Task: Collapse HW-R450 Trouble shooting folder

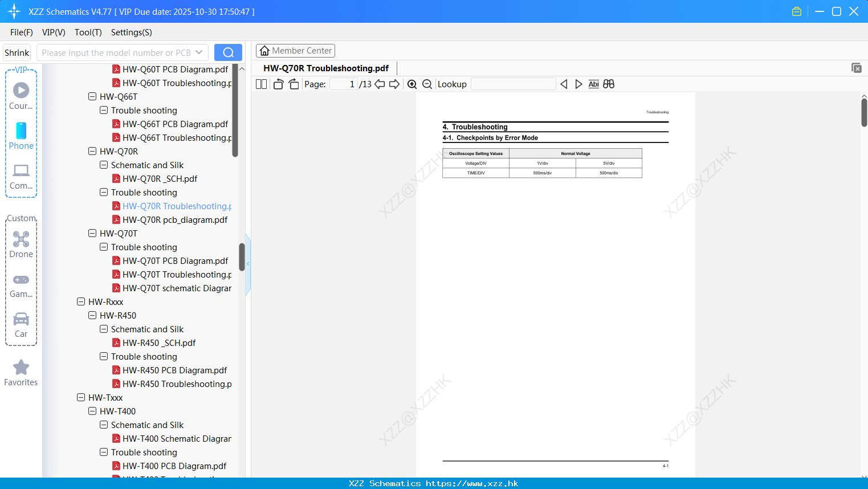Action: coord(104,356)
